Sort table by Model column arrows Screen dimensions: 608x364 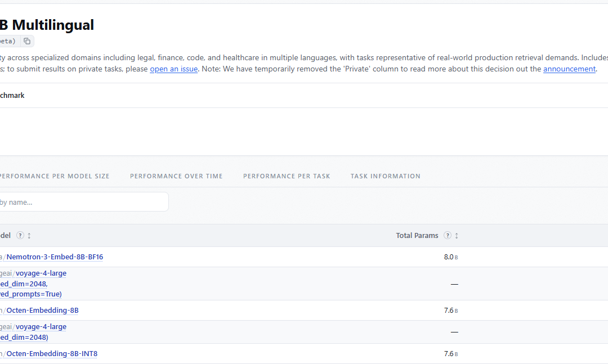click(29, 236)
